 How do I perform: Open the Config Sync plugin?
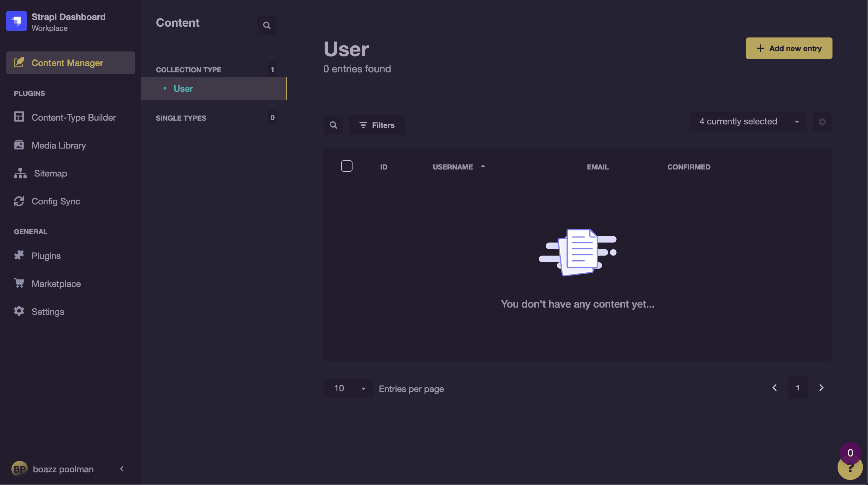(55, 201)
